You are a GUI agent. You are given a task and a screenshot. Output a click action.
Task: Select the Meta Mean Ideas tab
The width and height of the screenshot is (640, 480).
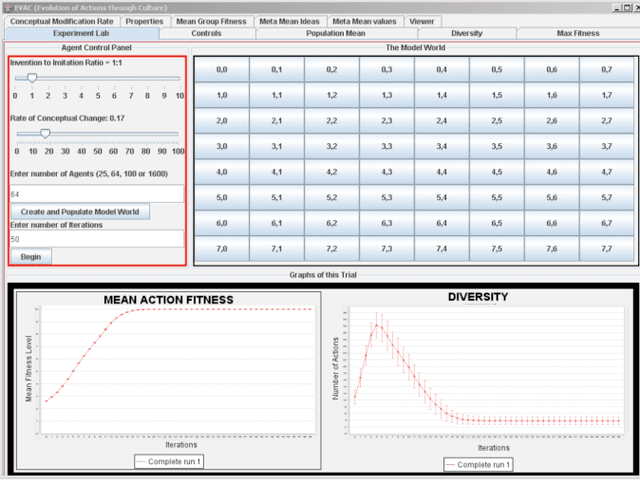(x=288, y=20)
